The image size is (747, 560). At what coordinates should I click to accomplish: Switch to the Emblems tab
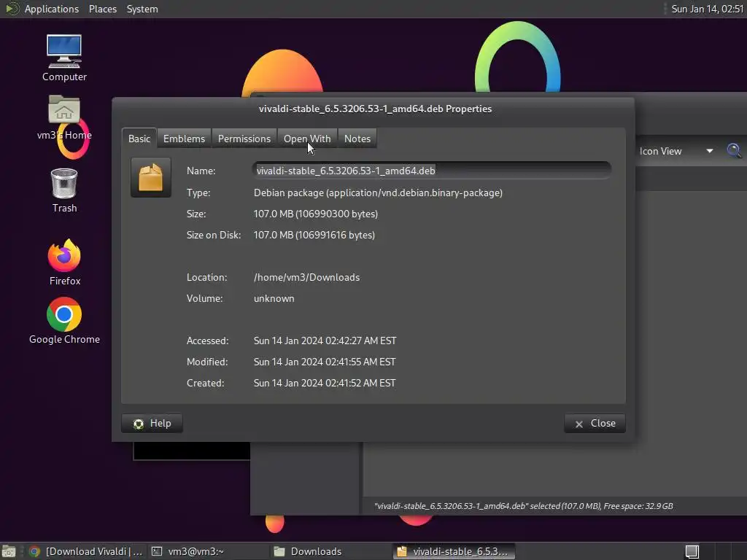click(184, 139)
